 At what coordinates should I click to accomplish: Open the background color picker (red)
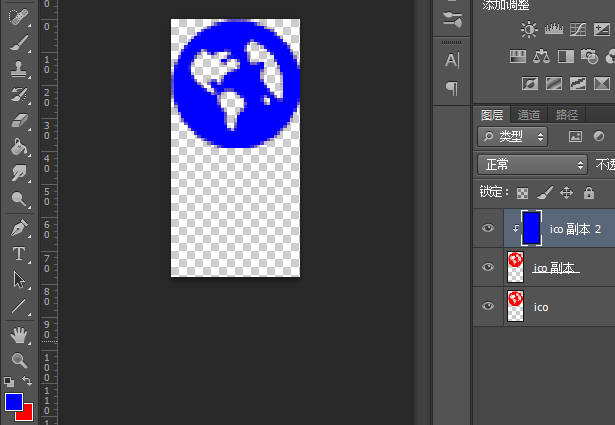coord(27,415)
